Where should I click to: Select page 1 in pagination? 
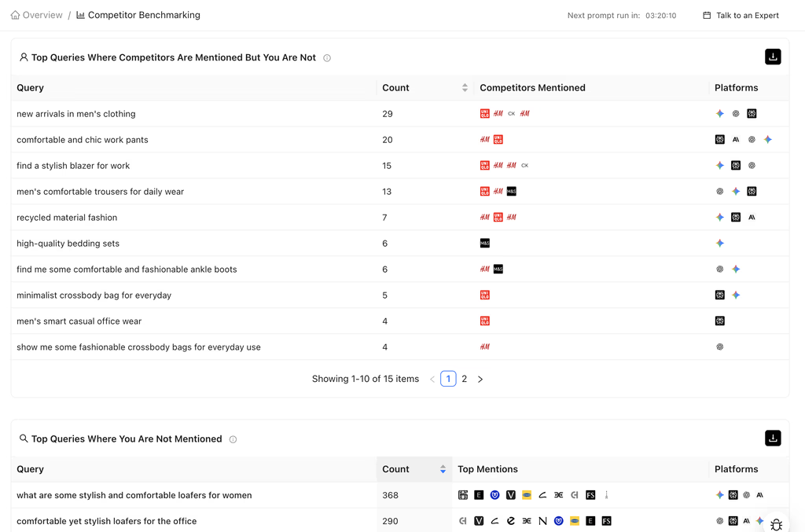pos(448,379)
